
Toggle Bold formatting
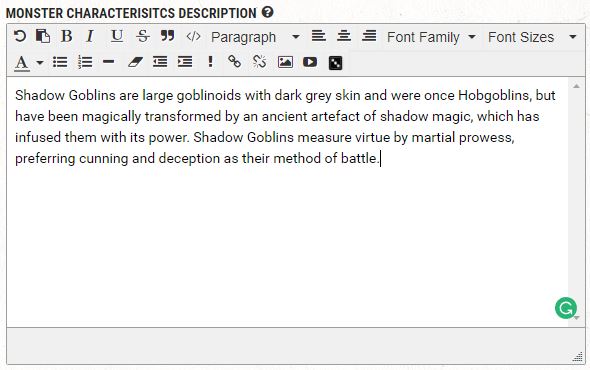tap(67, 37)
